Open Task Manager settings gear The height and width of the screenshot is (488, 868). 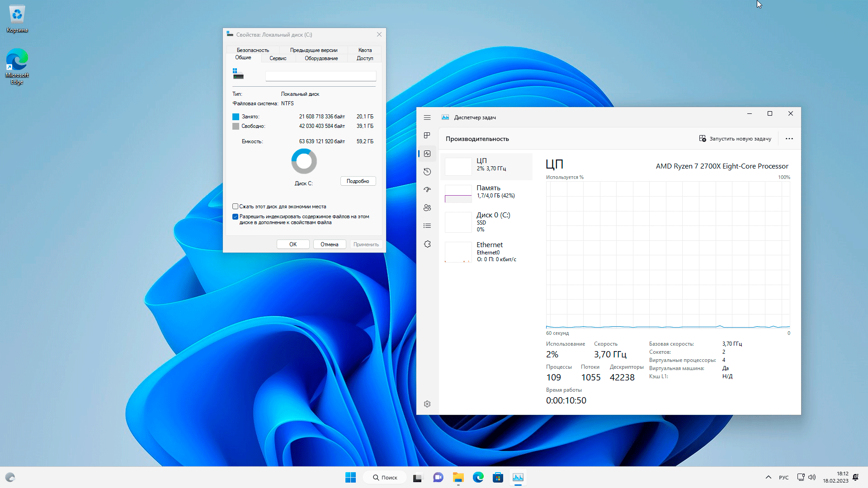point(427,404)
